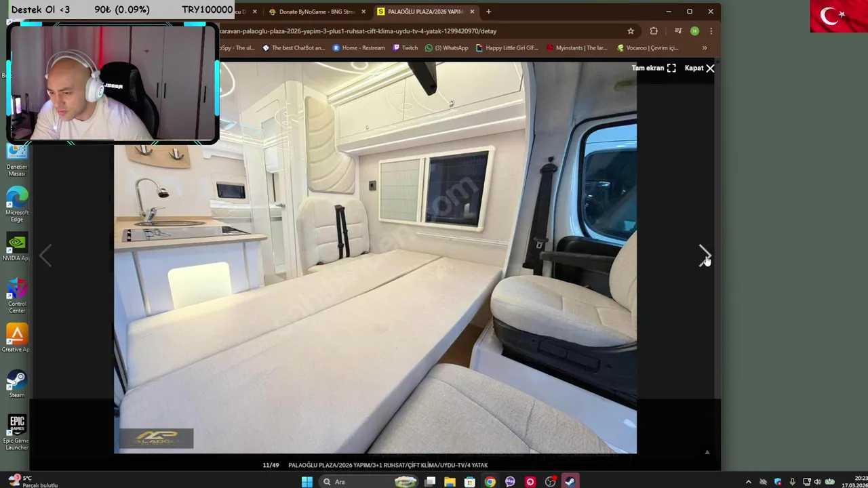Image resolution: width=868 pixels, height=488 pixels.
Task: Switch to Chrome in the taskbar
Action: tap(490, 482)
